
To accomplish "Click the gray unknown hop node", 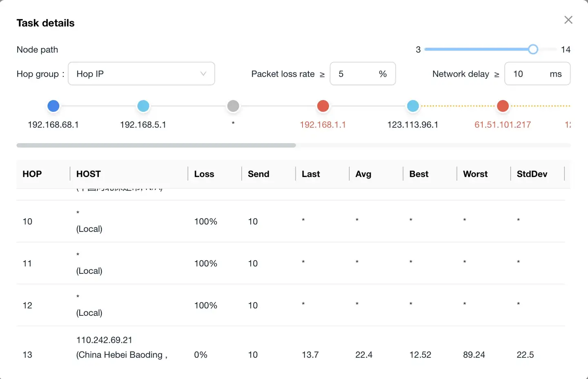I will pyautogui.click(x=233, y=106).
